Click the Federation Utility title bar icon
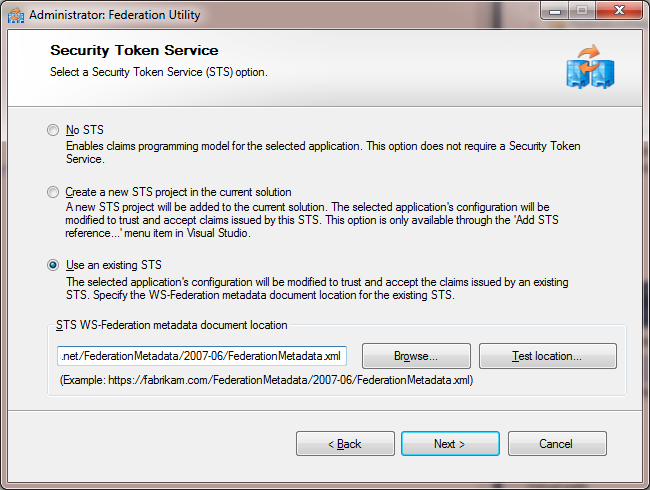Image resolution: width=650 pixels, height=490 pixels. coord(16,15)
